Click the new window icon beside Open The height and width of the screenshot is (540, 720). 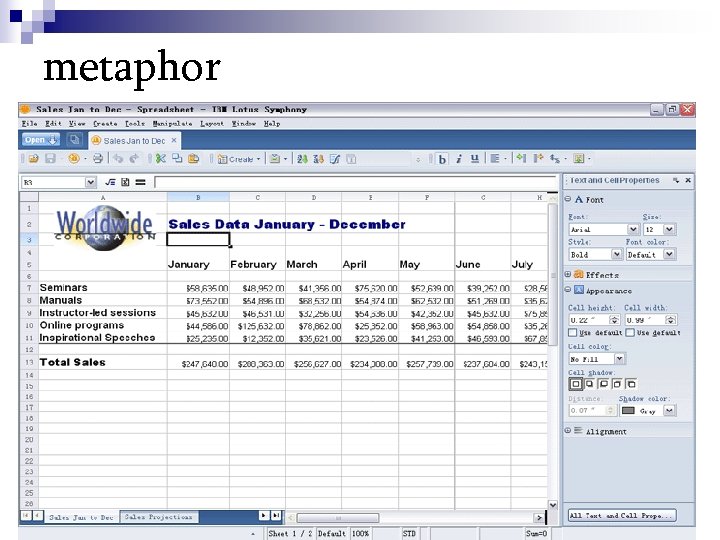tap(74, 140)
